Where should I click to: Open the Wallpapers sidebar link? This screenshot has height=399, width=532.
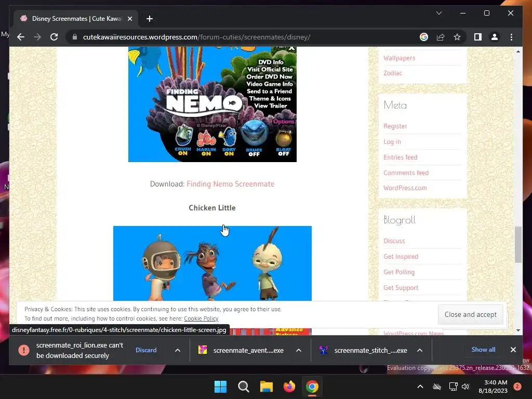400,58
